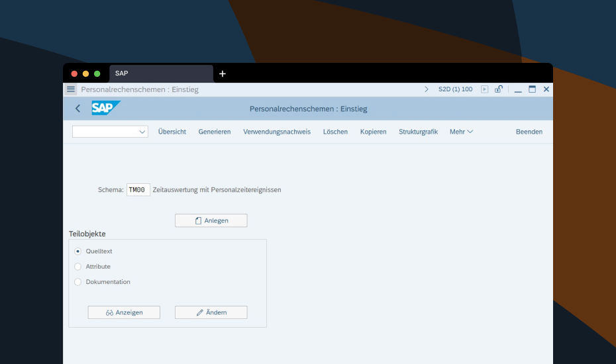Click the SAP logo
Image resolution: width=616 pixels, height=364 pixels.
pos(106,108)
